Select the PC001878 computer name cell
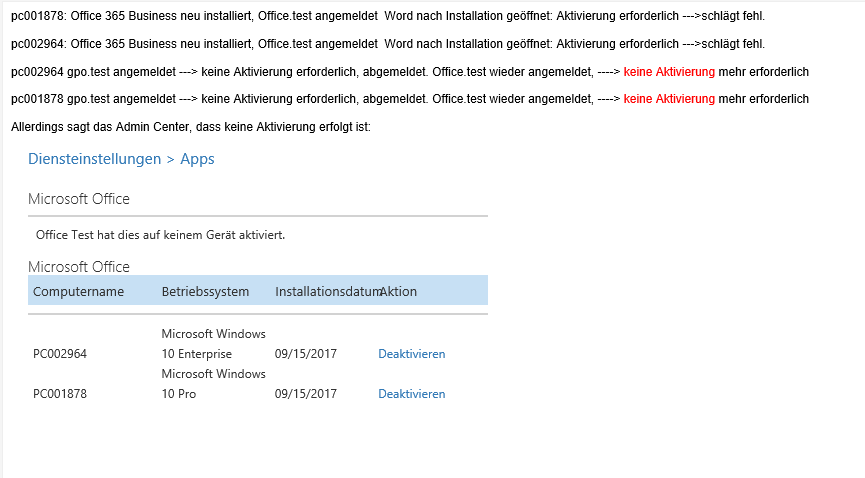 click(x=60, y=394)
